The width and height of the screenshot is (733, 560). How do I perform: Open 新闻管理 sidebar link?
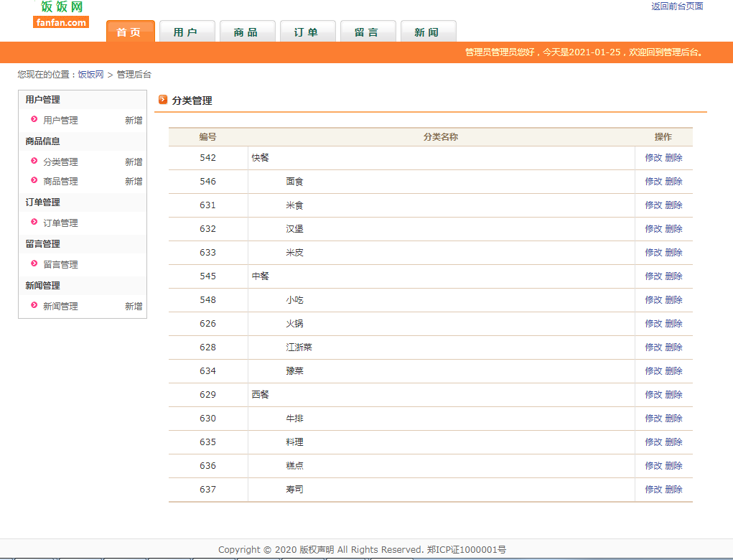[x=60, y=306]
